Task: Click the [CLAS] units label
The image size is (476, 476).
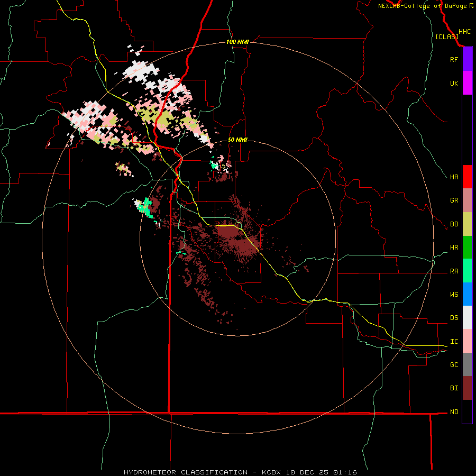Action: [x=447, y=36]
